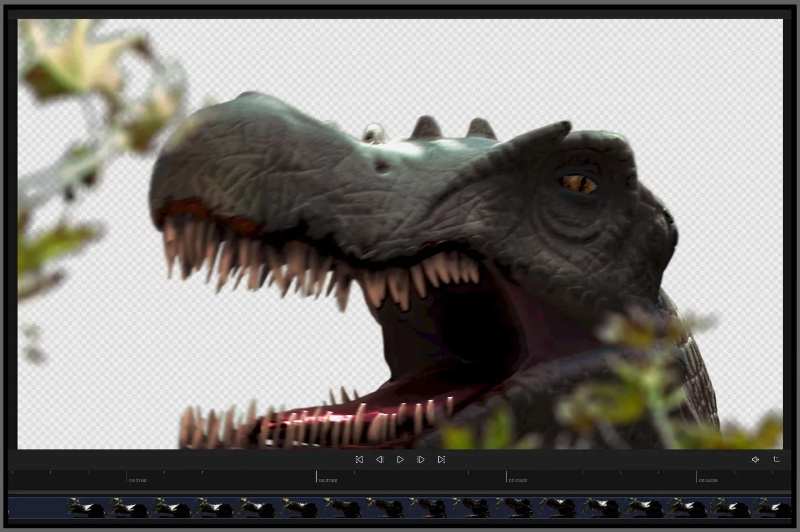Click the empty blue clip start area
Screen dimensions: 800x532
pyautogui.click(x=37, y=508)
